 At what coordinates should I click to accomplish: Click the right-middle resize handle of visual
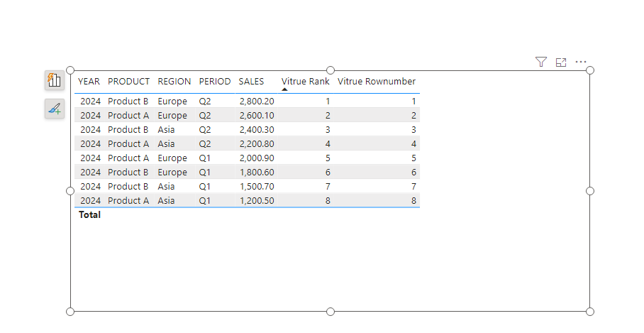(x=590, y=191)
